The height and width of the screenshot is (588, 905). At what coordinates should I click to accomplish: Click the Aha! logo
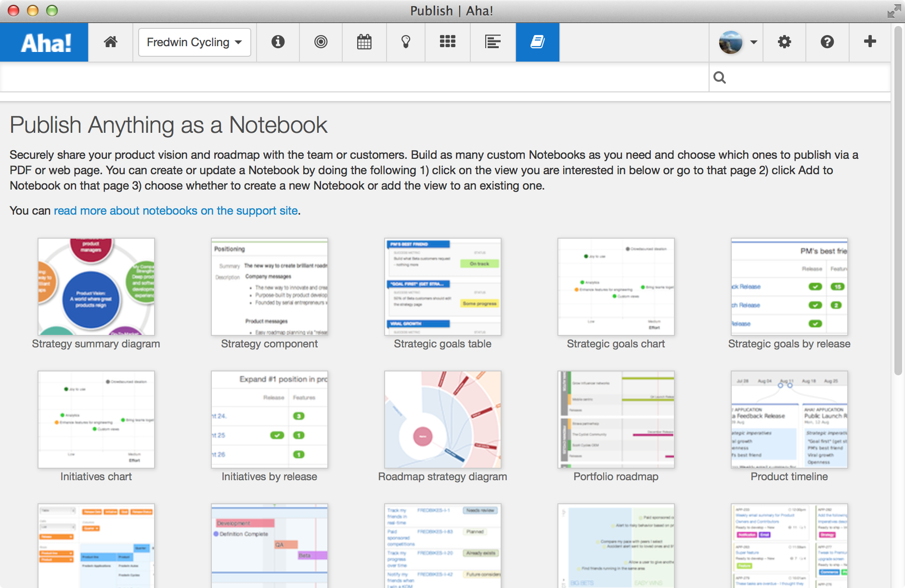[x=44, y=42]
